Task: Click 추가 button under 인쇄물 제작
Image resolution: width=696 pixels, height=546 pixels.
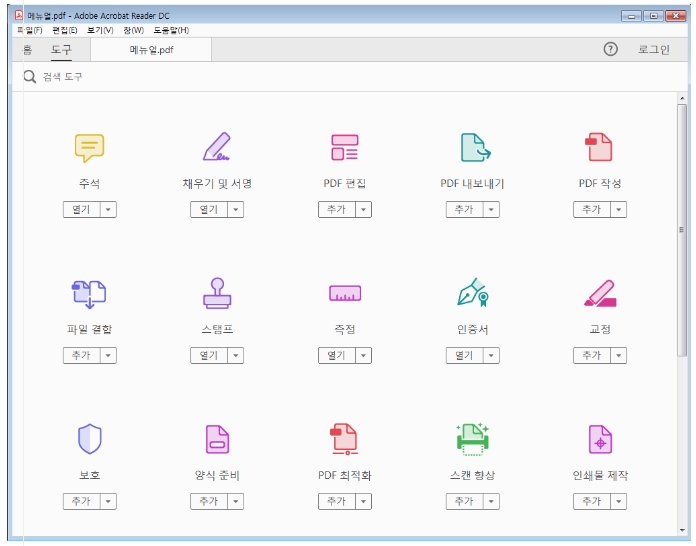Action: 592,502
